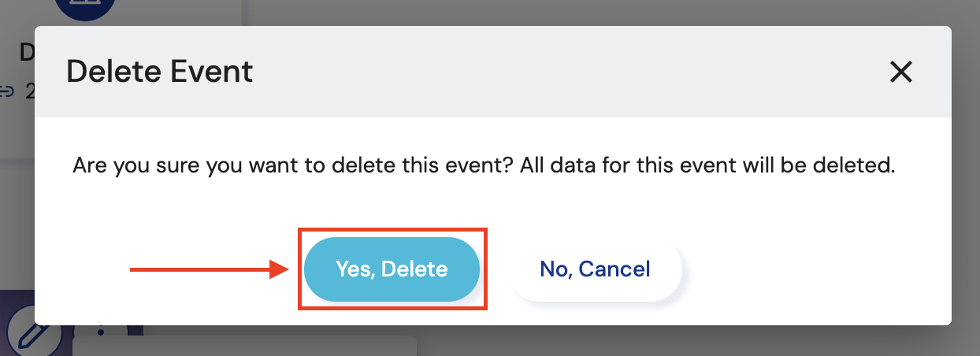
Task: Click the partially hidden card title "D"
Action: click(x=26, y=53)
